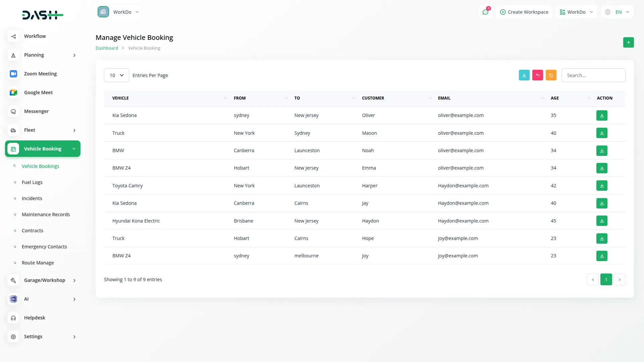Viewport: 644px width, 362px height.
Task: Toggle sorting on the CUSTOMER column
Action: click(430, 98)
